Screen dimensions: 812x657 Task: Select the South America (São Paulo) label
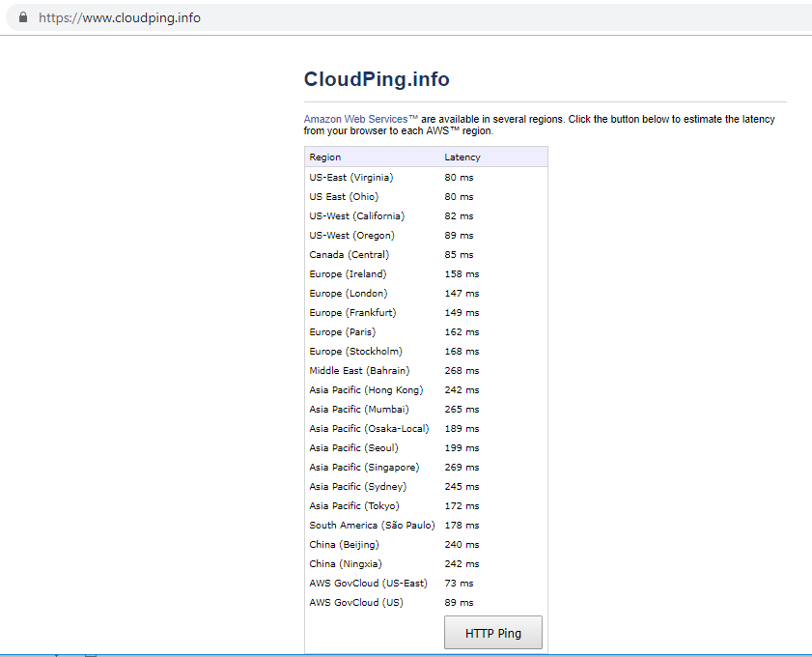click(373, 526)
